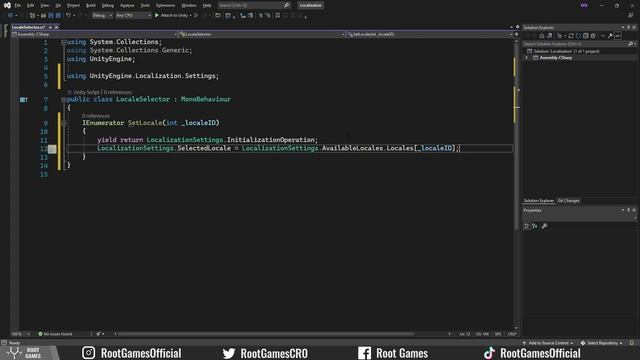This screenshot has height=360, width=640.
Task: Collapse the SetLocale method outline
Action: pos(64,123)
